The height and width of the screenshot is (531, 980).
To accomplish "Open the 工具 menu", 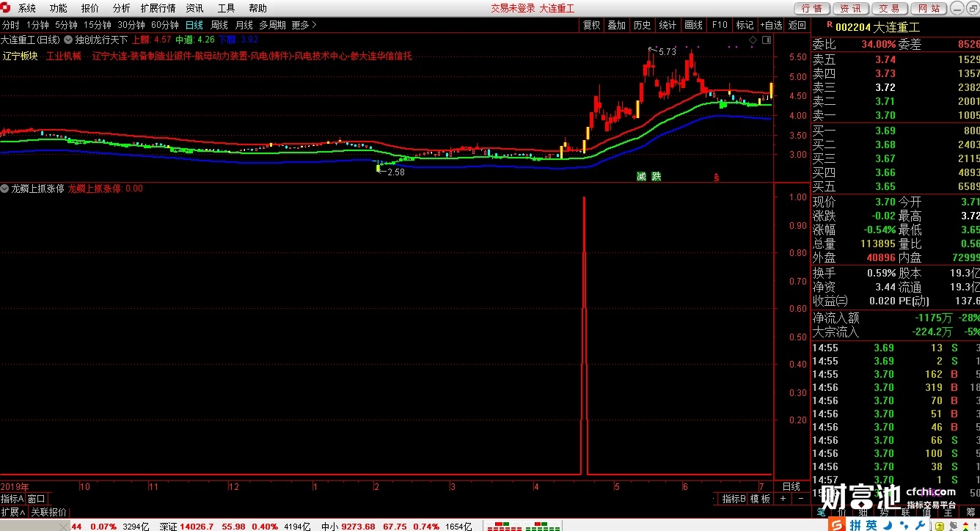I will [227, 8].
